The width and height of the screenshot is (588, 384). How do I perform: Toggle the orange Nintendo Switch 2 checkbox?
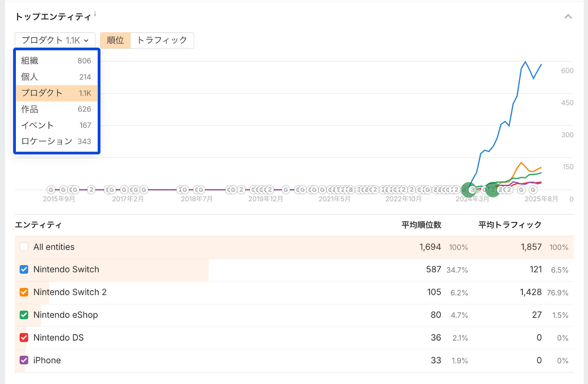(x=24, y=292)
